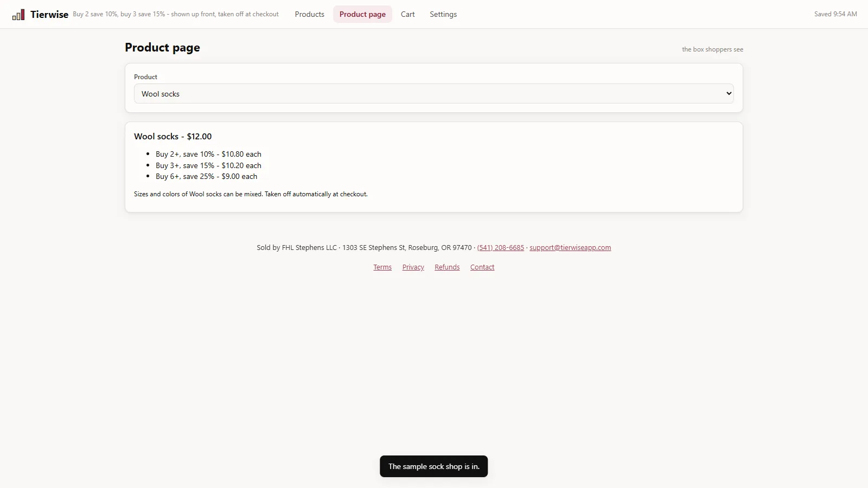This screenshot has height=488, width=868.
Task: Click the 'Sizes and colors...can be mixed' note
Action: pos(251,194)
